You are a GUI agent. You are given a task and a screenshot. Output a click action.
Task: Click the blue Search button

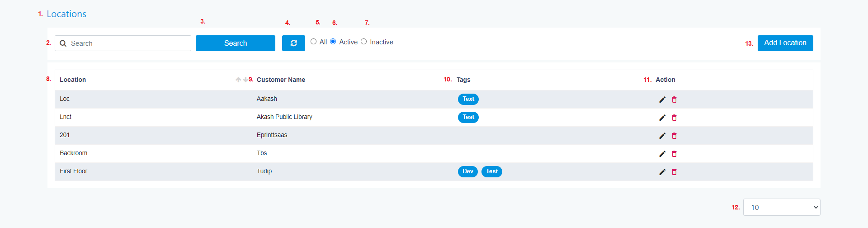pyautogui.click(x=236, y=43)
